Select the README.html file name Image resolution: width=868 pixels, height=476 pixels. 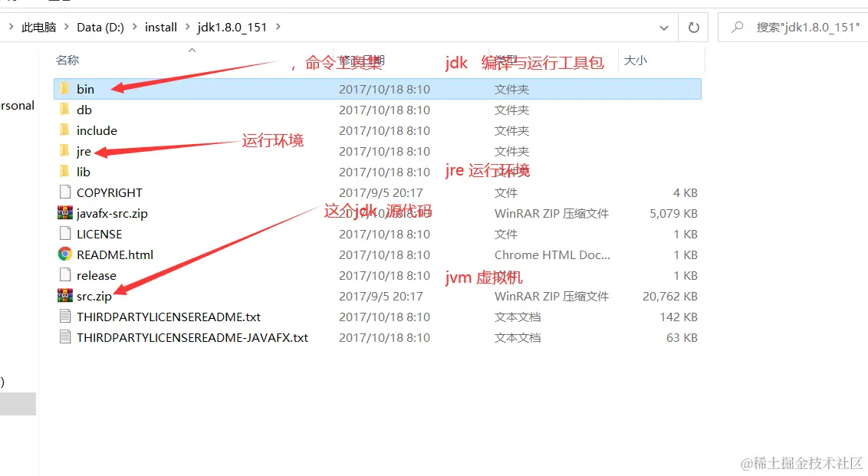coord(114,254)
